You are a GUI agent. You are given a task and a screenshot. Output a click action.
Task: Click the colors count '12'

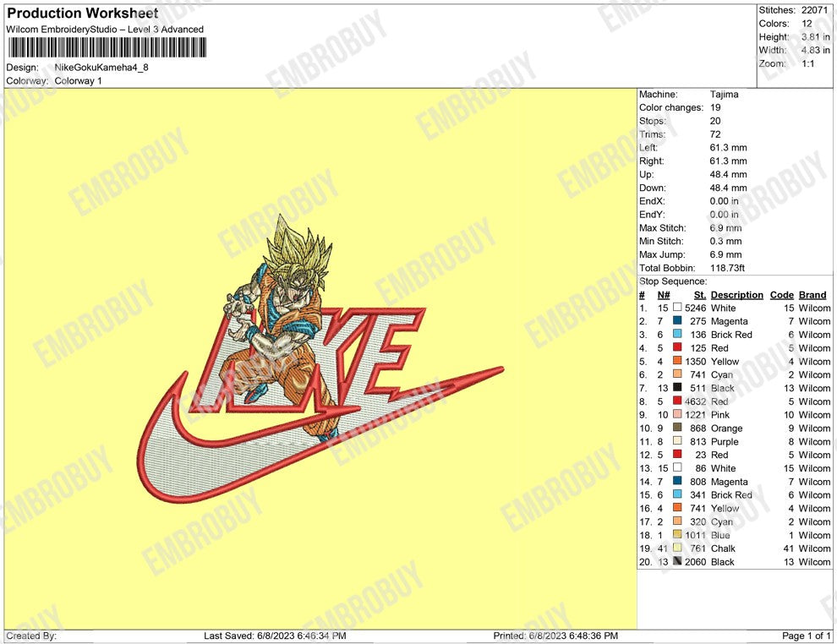point(807,24)
